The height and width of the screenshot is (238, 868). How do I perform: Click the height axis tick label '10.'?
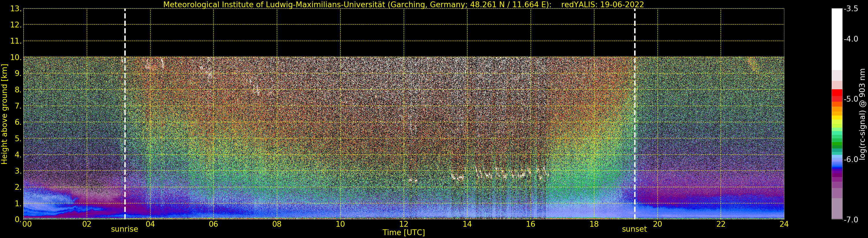16,57
